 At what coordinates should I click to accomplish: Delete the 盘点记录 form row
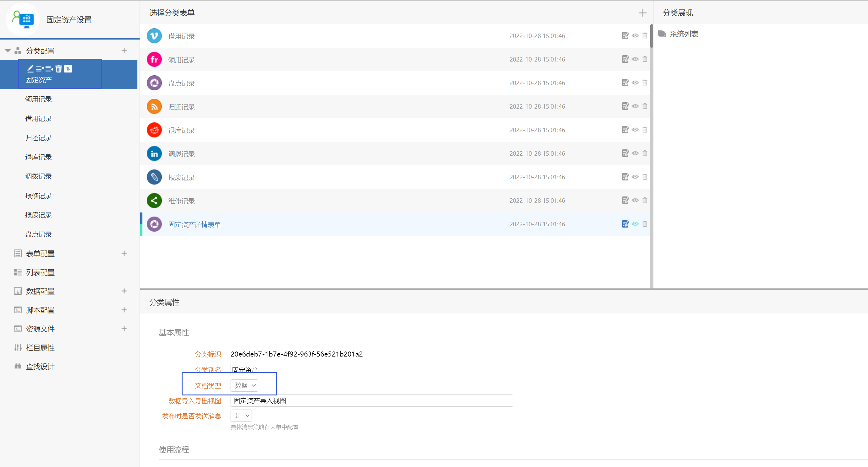point(645,83)
